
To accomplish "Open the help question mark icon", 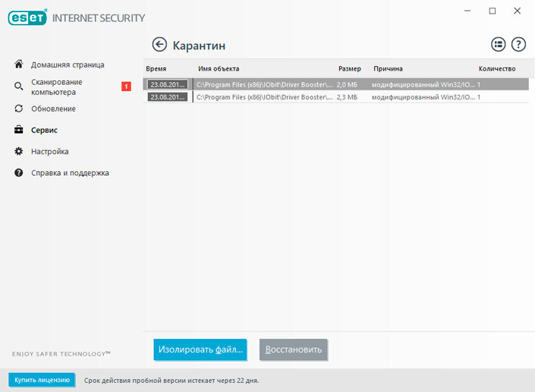I will [x=518, y=44].
